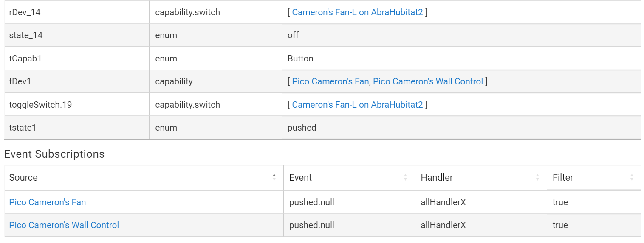Toggle sort arrows on the Handler column
The image size is (644, 243).
[537, 177]
